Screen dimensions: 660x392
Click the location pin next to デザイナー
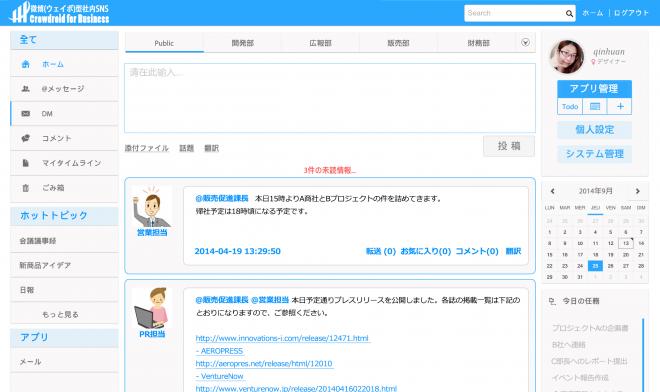pos(593,62)
